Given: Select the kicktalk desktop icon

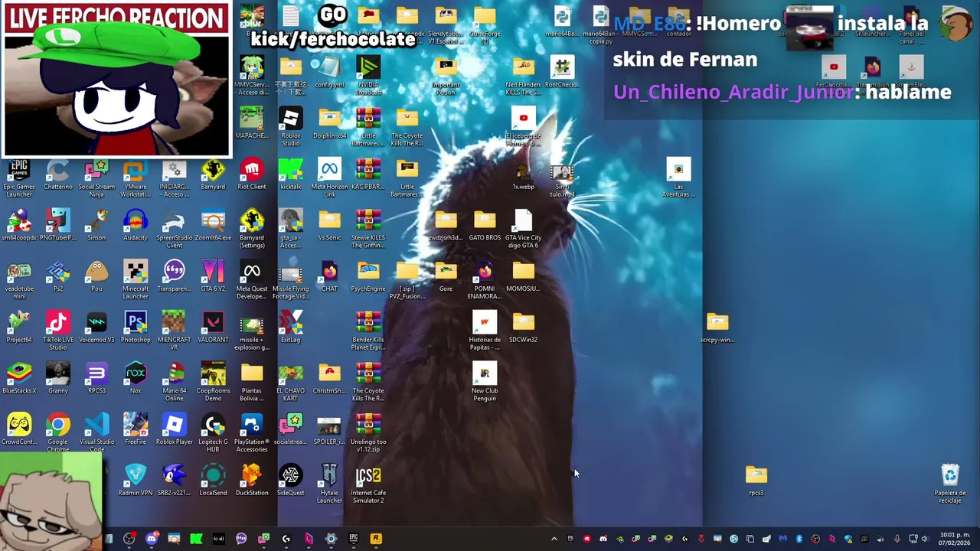Looking at the screenshot, I should (290, 175).
